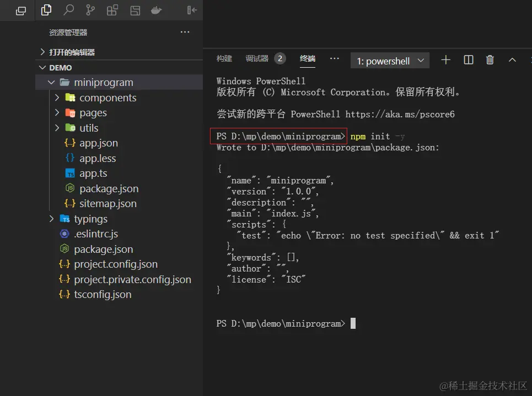
Task: Open package.json inside miniprogram folder
Action: (109, 188)
